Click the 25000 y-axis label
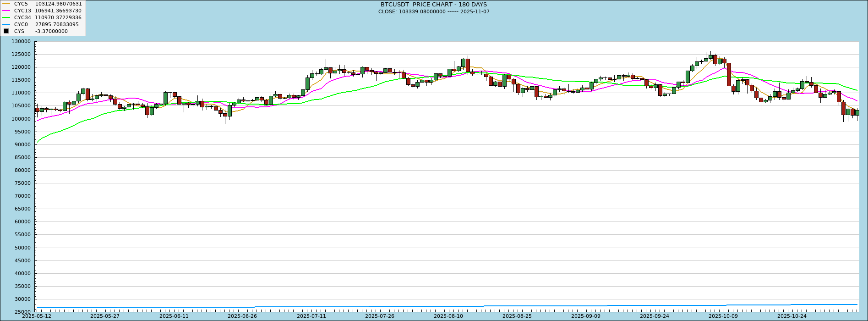The height and width of the screenshot is (321, 868). pyautogui.click(x=23, y=312)
